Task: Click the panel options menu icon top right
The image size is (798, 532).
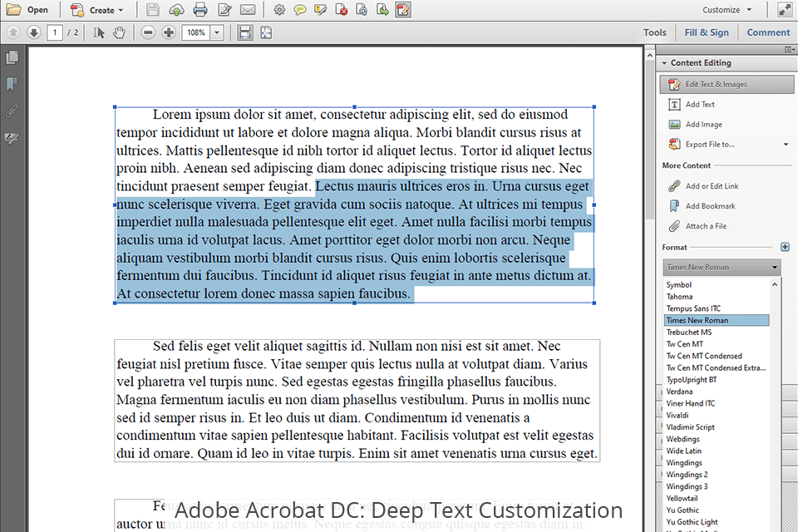Action: [x=789, y=49]
